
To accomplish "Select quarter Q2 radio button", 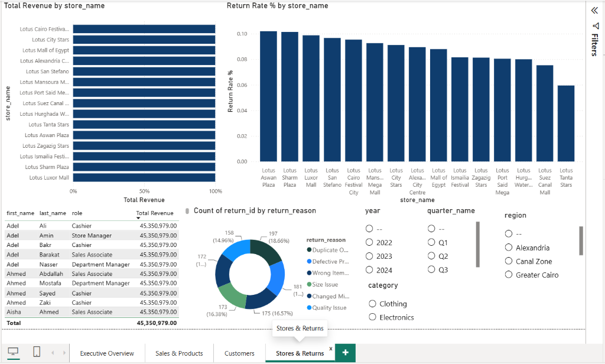I will coord(431,256).
